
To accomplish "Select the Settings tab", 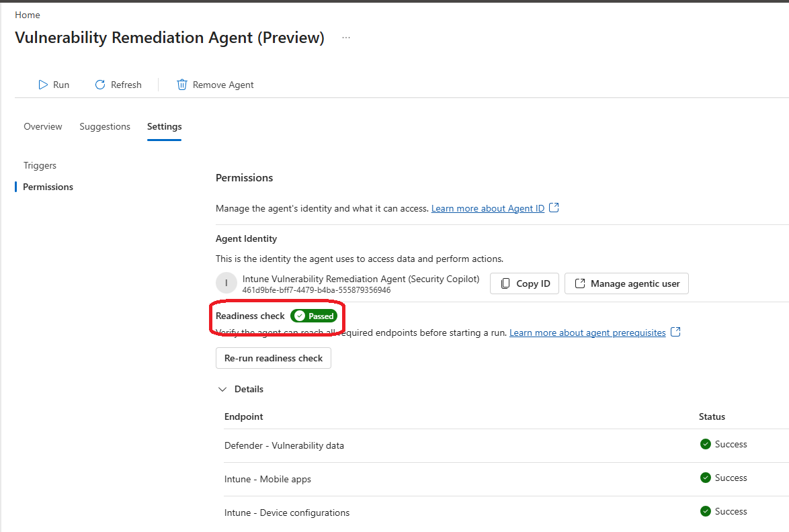I will point(165,127).
